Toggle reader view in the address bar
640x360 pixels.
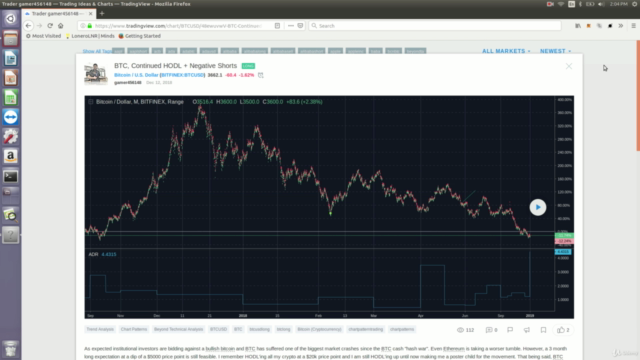click(277, 26)
